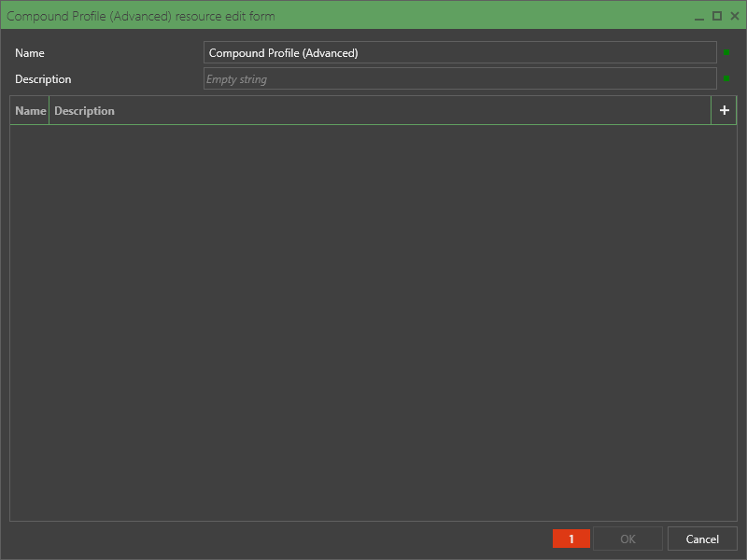Sort by the Name column header
The width and height of the screenshot is (747, 560).
(30, 110)
